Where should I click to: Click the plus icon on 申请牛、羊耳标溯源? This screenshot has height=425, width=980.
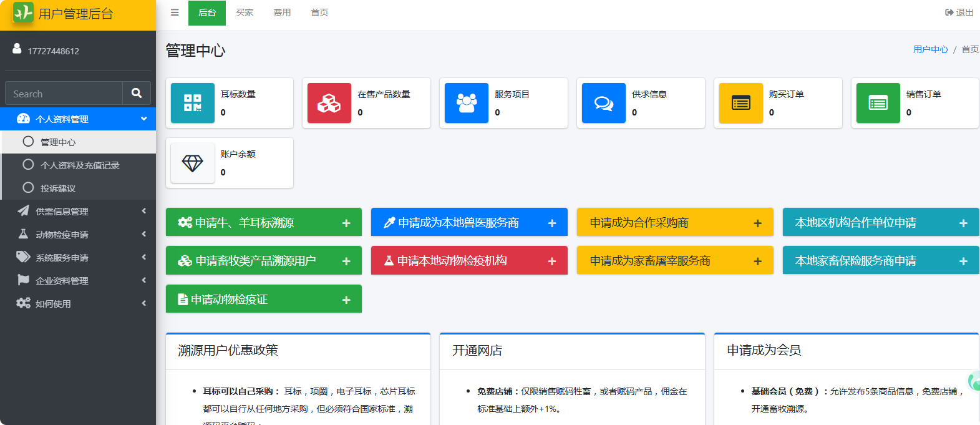click(x=346, y=223)
